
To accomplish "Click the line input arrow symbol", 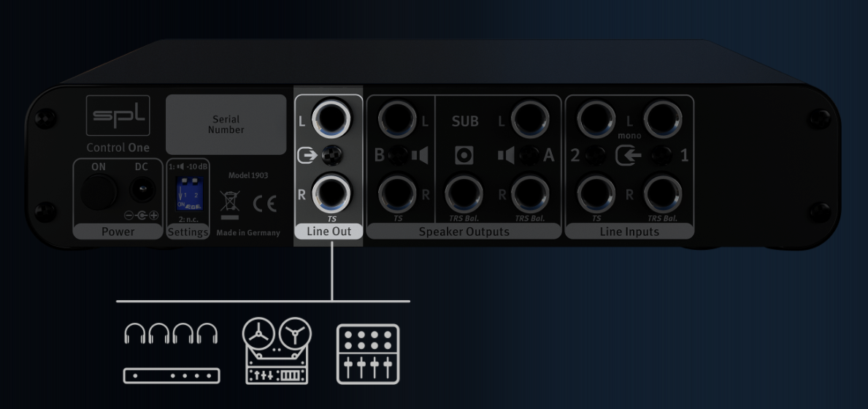I will (629, 156).
